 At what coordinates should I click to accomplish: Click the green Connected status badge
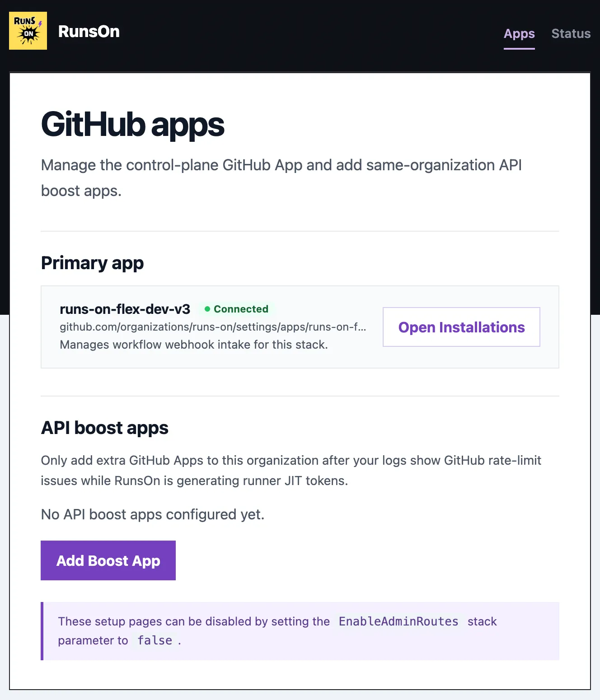[x=236, y=309]
